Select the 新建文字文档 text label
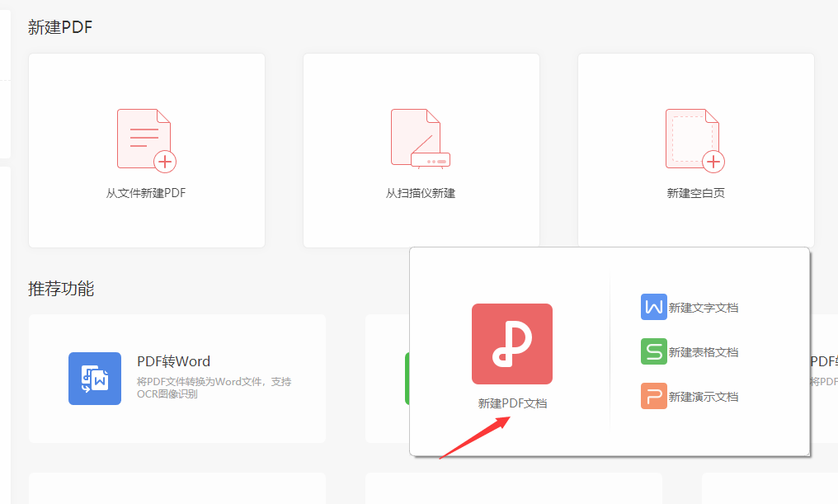 coord(703,308)
